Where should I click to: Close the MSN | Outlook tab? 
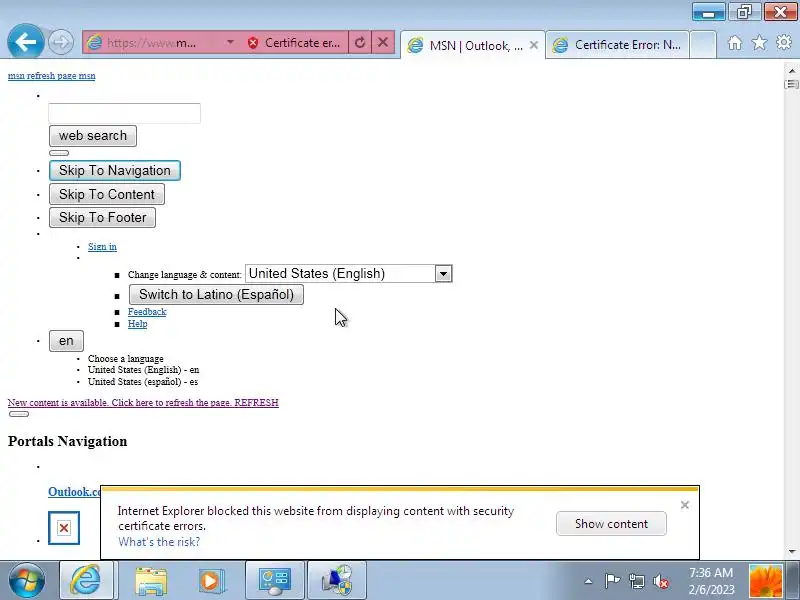534,45
